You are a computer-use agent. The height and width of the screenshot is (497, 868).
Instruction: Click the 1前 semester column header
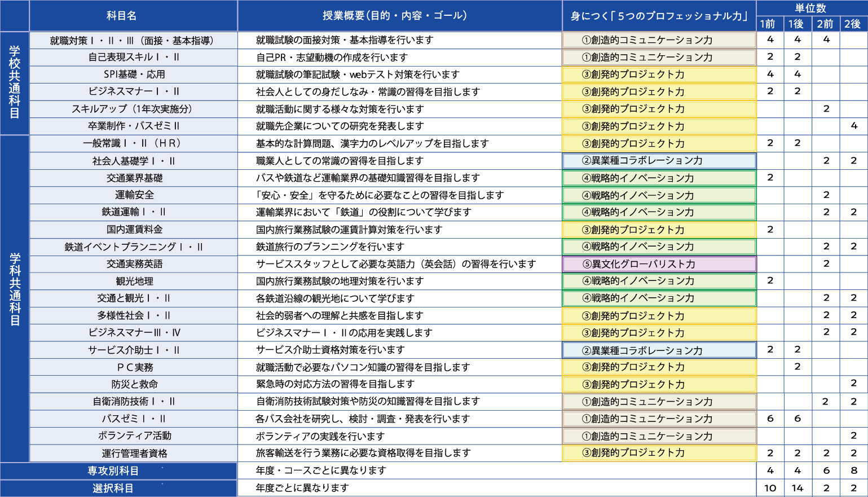pos(769,24)
